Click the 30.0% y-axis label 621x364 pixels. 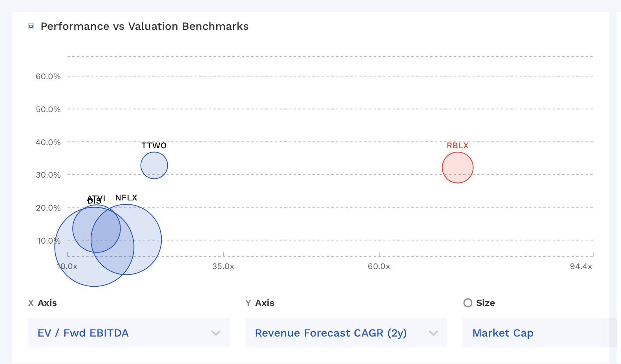point(48,175)
